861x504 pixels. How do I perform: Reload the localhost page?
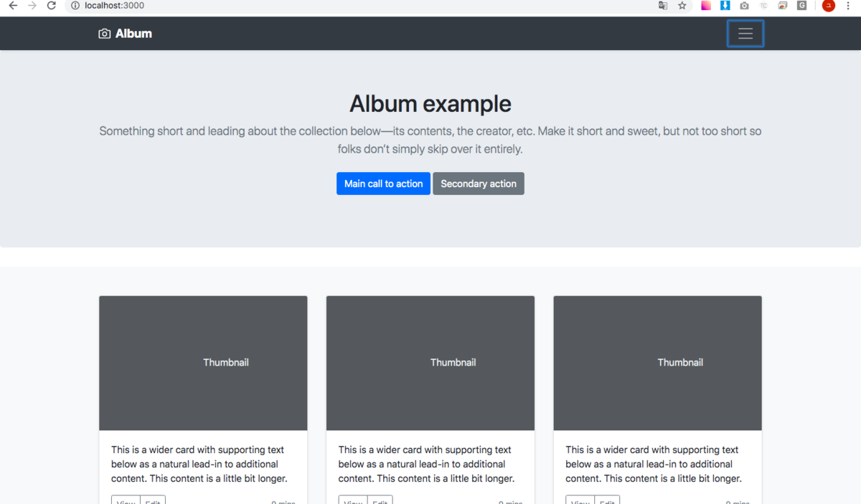click(51, 6)
